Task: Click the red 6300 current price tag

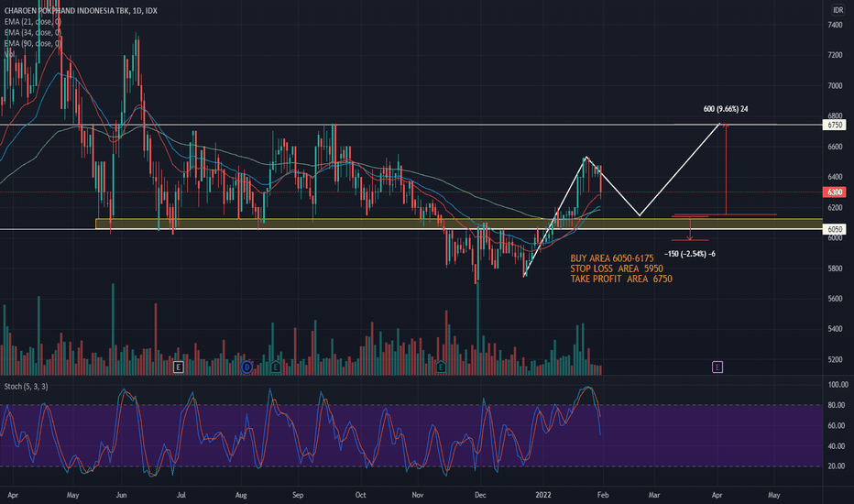Action: pos(835,192)
